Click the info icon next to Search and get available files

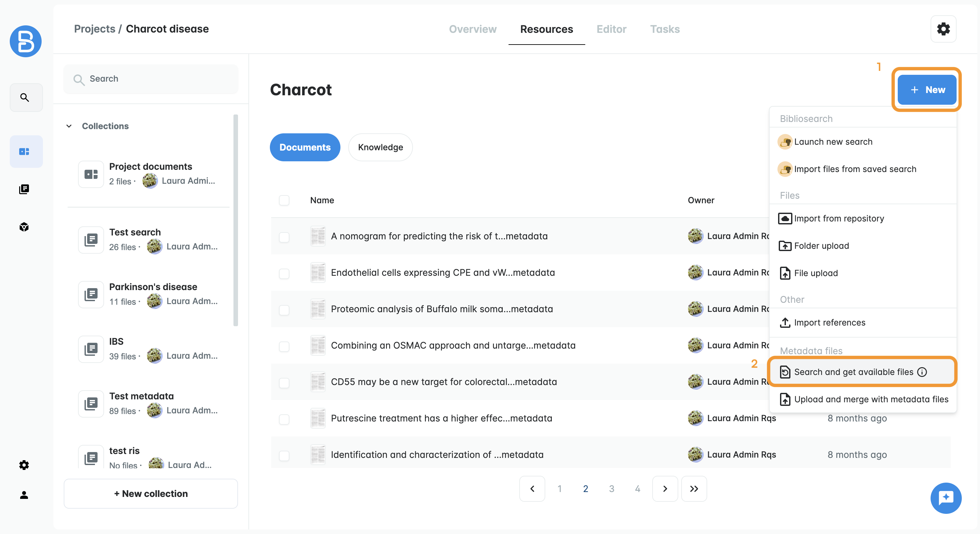[x=922, y=372]
